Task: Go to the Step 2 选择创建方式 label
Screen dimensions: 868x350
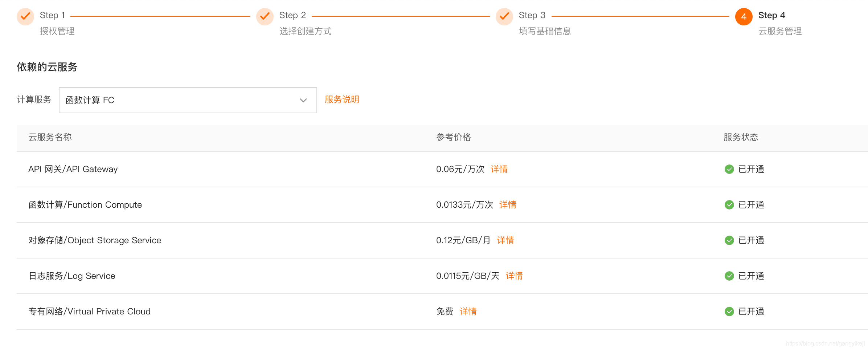Action: tap(305, 31)
